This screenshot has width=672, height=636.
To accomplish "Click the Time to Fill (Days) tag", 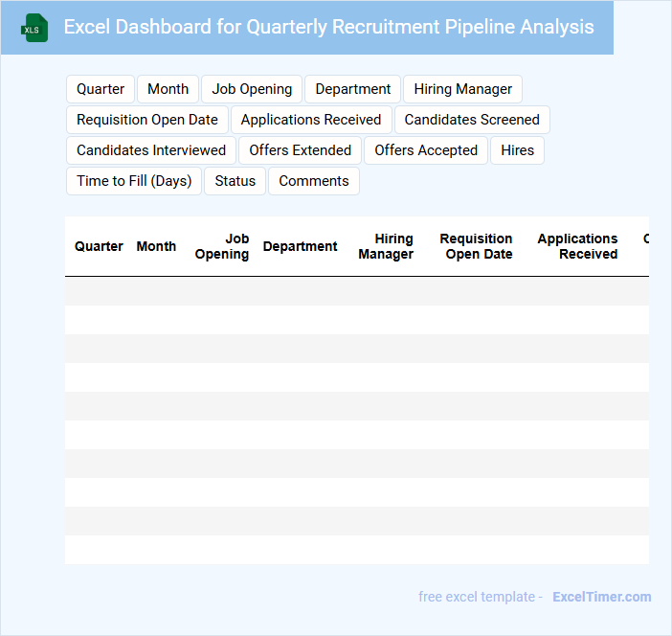I will [134, 181].
